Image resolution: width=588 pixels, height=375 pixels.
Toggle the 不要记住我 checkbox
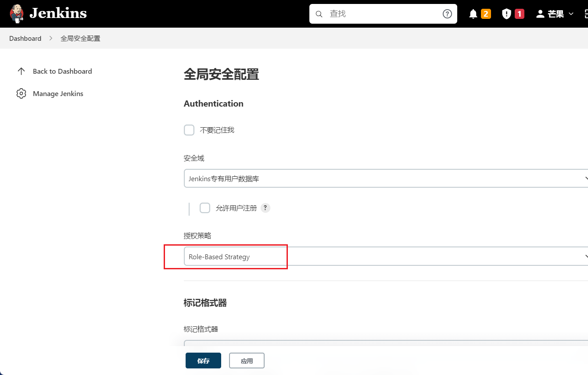pos(189,130)
